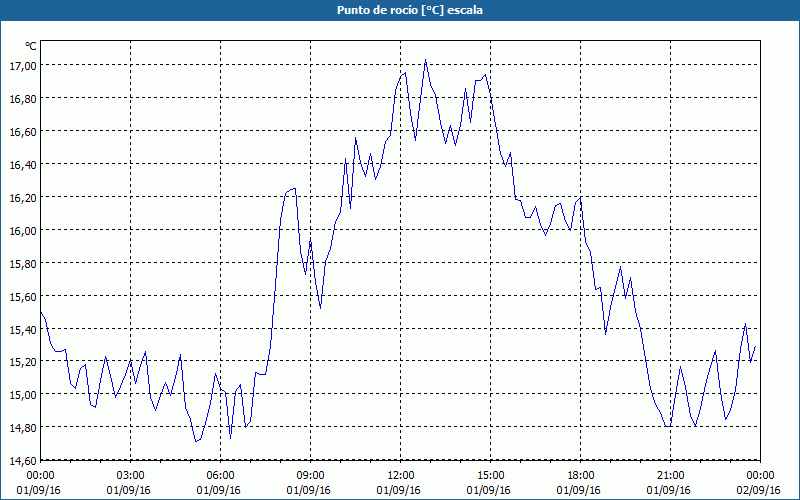
Task: Click the 16,20 y-axis label
Action: [x=23, y=197]
